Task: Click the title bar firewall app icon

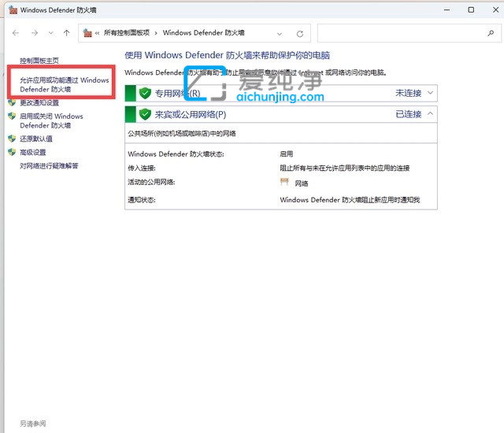Action: pos(13,10)
